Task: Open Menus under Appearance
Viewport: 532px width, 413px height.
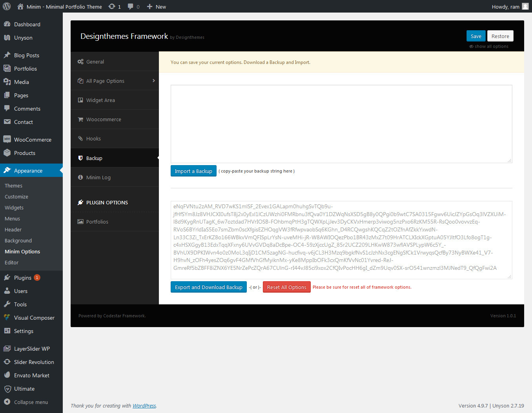Action: (12, 218)
